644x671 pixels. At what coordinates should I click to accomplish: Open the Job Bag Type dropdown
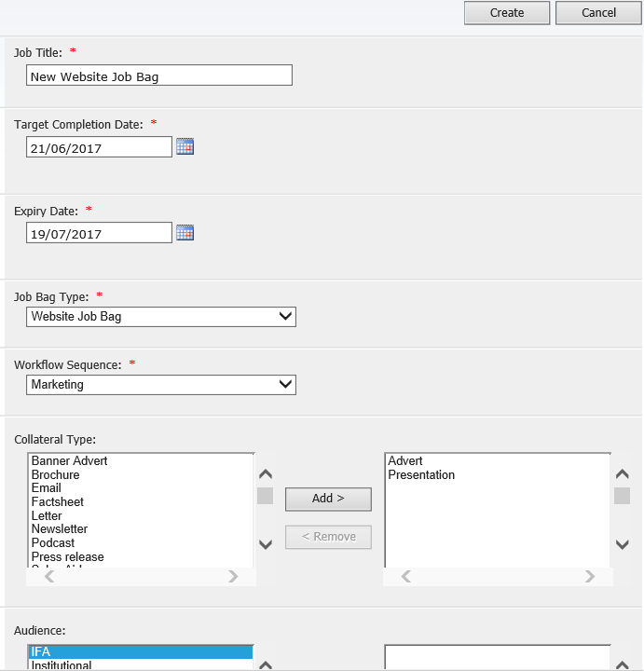161,317
